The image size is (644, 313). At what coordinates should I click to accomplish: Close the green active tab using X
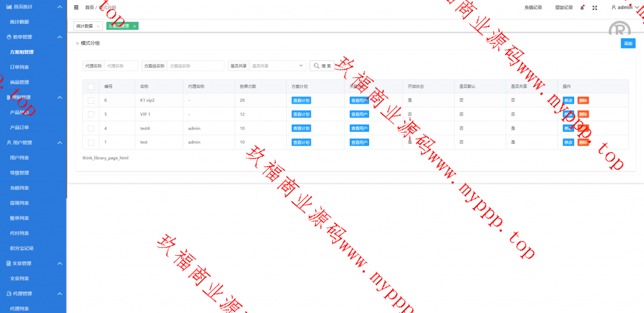[134, 26]
